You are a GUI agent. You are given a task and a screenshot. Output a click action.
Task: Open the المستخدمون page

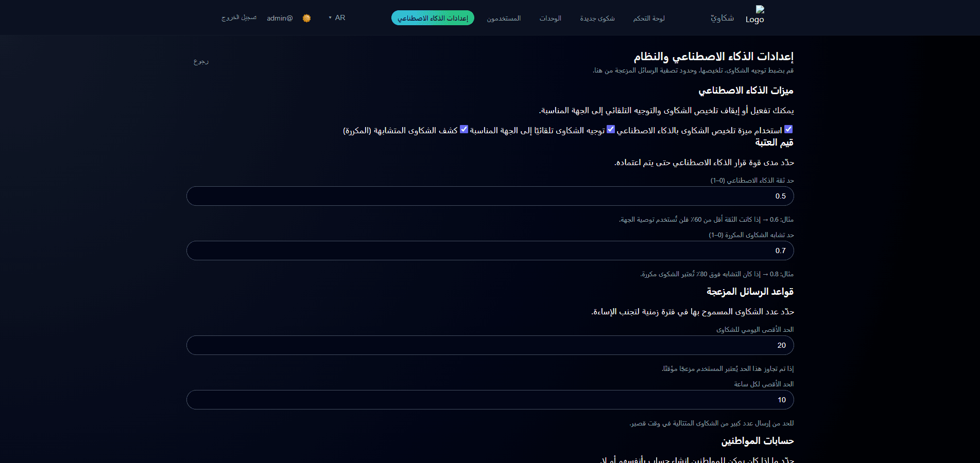click(x=504, y=17)
